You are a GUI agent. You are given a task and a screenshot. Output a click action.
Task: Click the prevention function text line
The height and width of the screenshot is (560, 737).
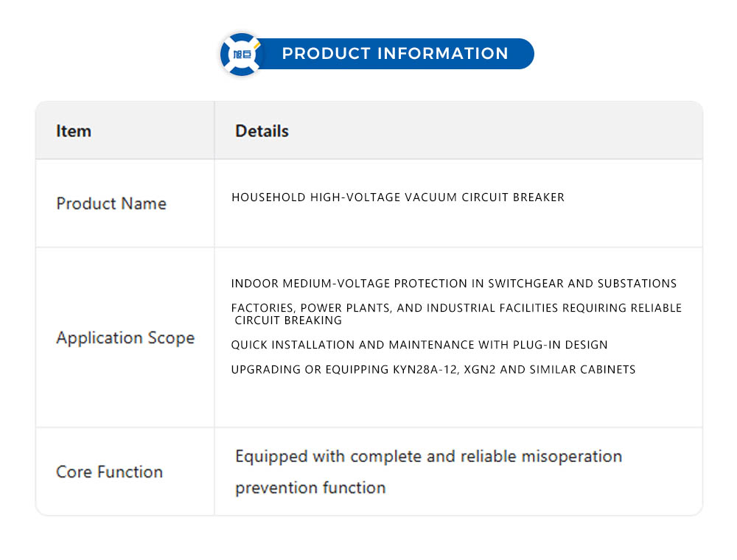310,488
